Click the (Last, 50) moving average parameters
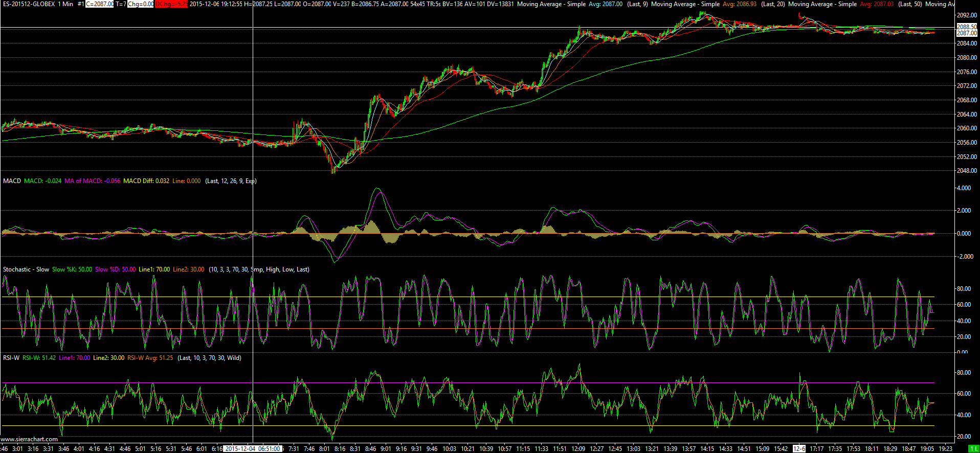 (910, 4)
